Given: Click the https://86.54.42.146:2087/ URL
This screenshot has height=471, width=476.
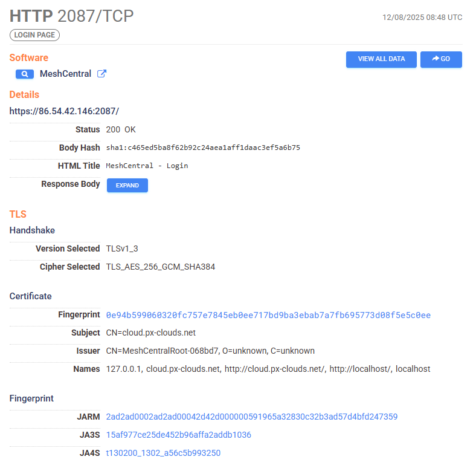Looking at the screenshot, I should point(64,111).
